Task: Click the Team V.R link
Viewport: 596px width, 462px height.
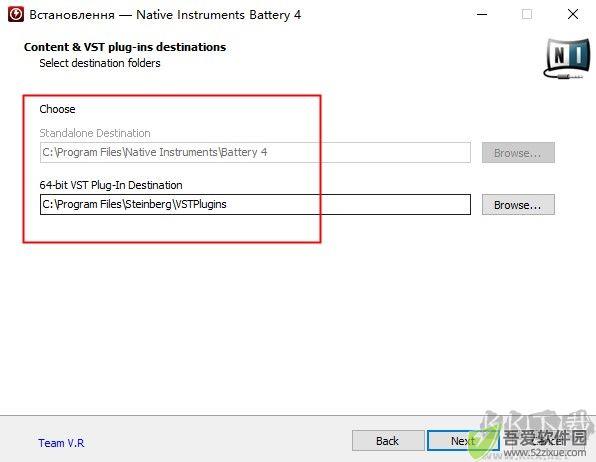Action: 61,443
